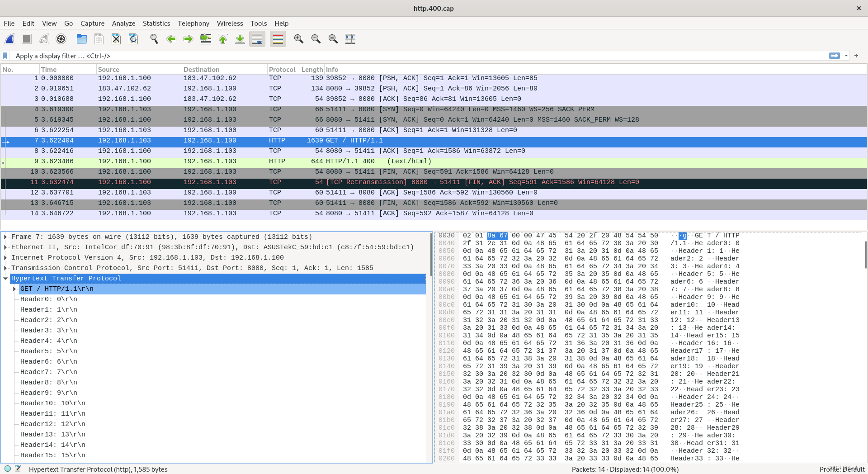
Task: Sort packets by No. column
Action: [x=20, y=69]
